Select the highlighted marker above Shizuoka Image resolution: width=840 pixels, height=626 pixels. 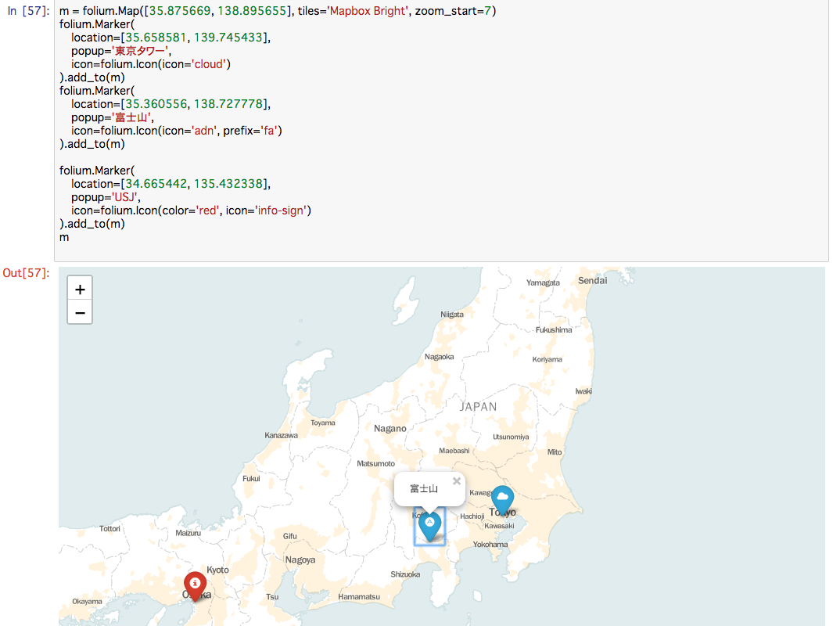click(429, 525)
